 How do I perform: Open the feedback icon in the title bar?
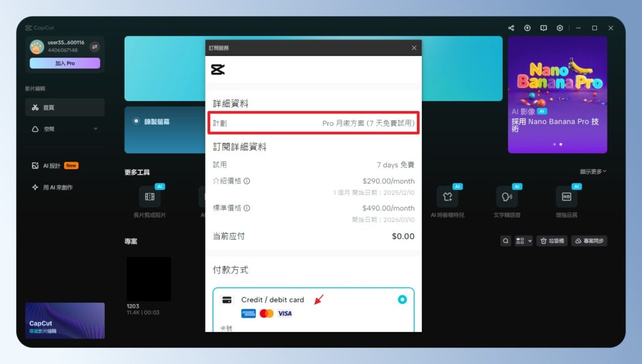(x=544, y=28)
